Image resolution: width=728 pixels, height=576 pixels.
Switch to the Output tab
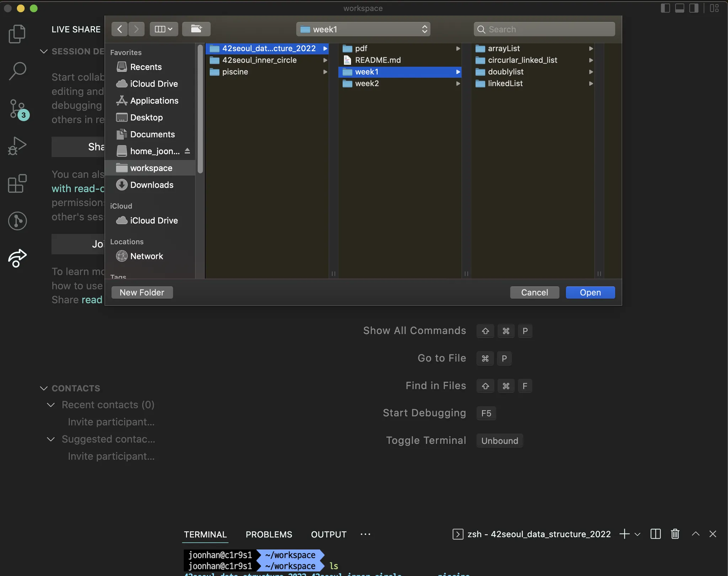pos(328,534)
